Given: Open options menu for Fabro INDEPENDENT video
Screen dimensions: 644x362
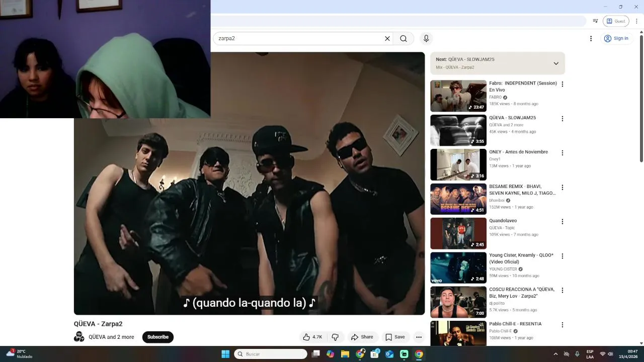Looking at the screenshot, I should pyautogui.click(x=562, y=84).
